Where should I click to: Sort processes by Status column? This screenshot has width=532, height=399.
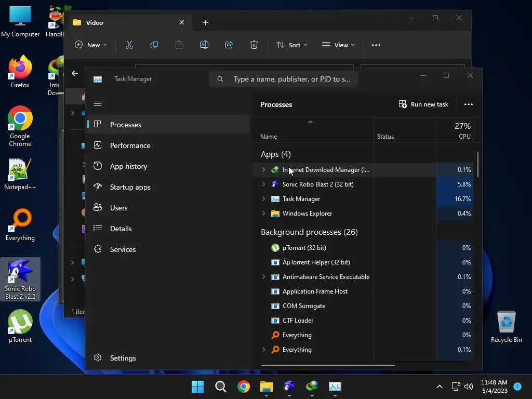pos(405,130)
